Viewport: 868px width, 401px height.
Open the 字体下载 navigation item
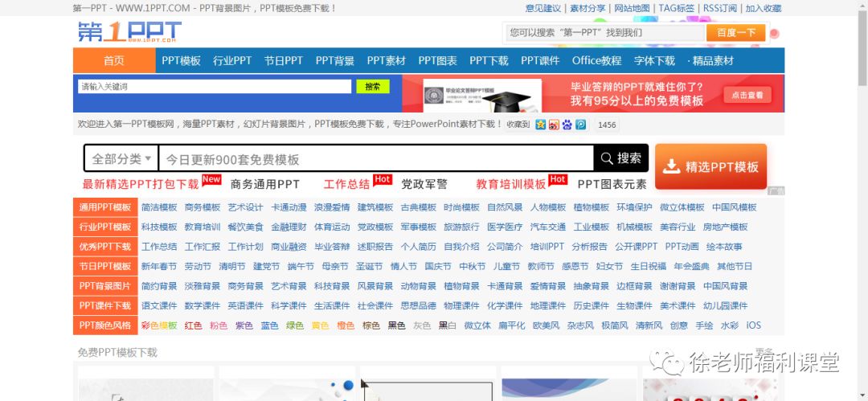coord(654,61)
